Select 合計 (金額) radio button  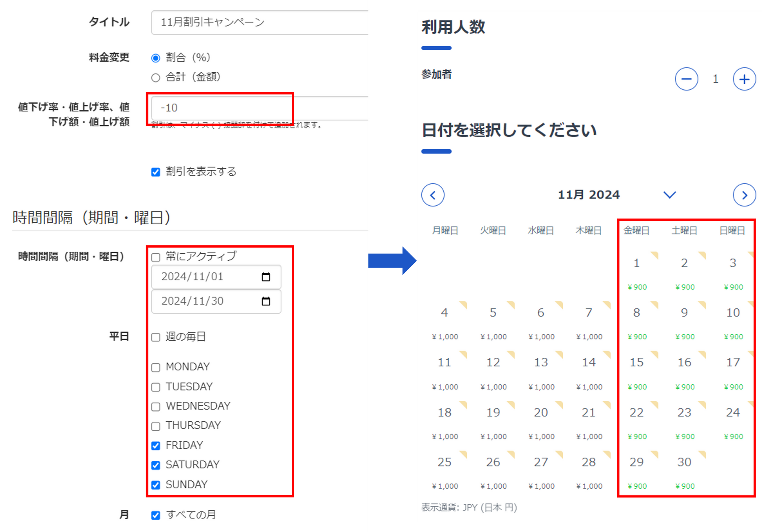[x=156, y=77]
